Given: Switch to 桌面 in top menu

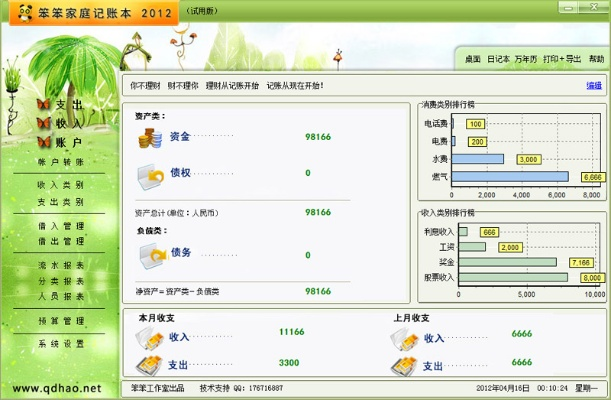Looking at the screenshot, I should 472,59.
